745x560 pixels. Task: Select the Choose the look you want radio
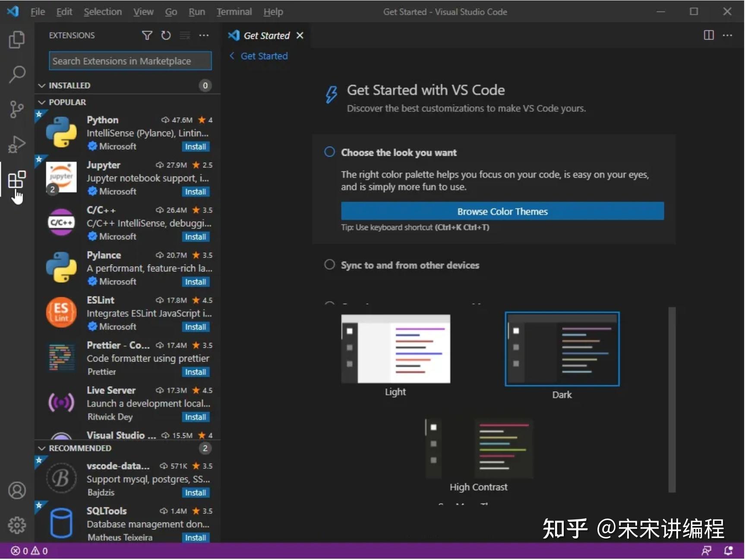[329, 152]
